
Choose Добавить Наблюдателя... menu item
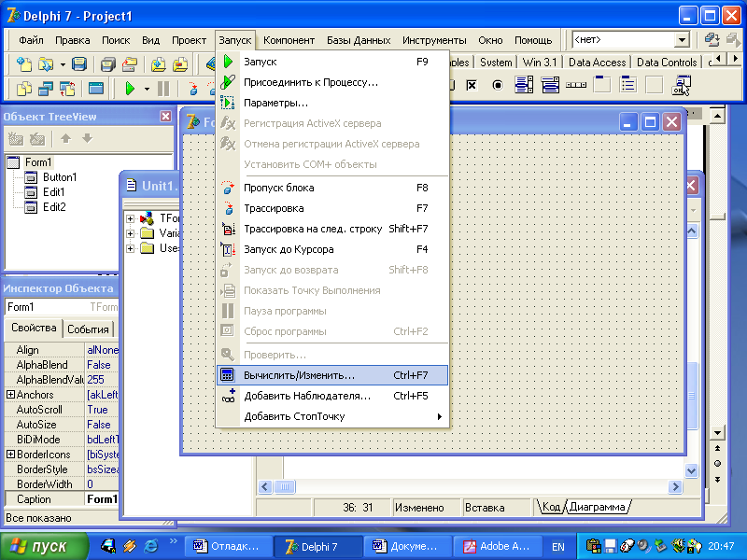coord(332,396)
